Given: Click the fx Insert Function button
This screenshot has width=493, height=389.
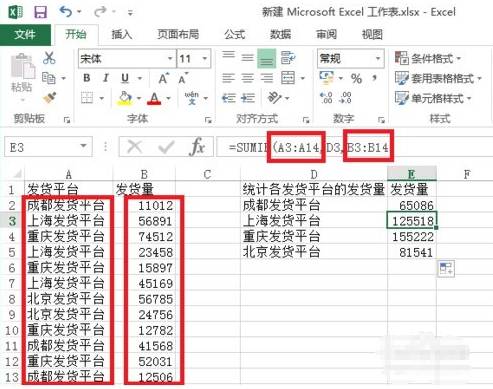Looking at the screenshot, I should coord(197,147).
